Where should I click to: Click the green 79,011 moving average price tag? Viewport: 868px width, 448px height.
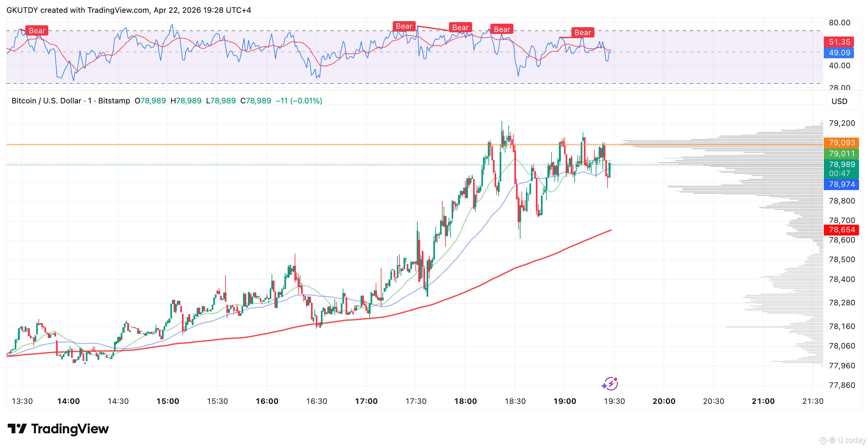pyautogui.click(x=841, y=154)
